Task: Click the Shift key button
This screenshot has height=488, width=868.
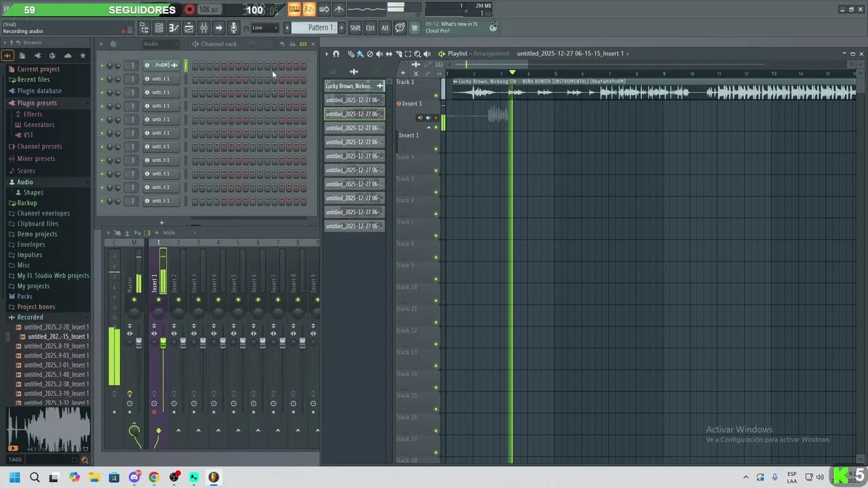Action: click(355, 28)
